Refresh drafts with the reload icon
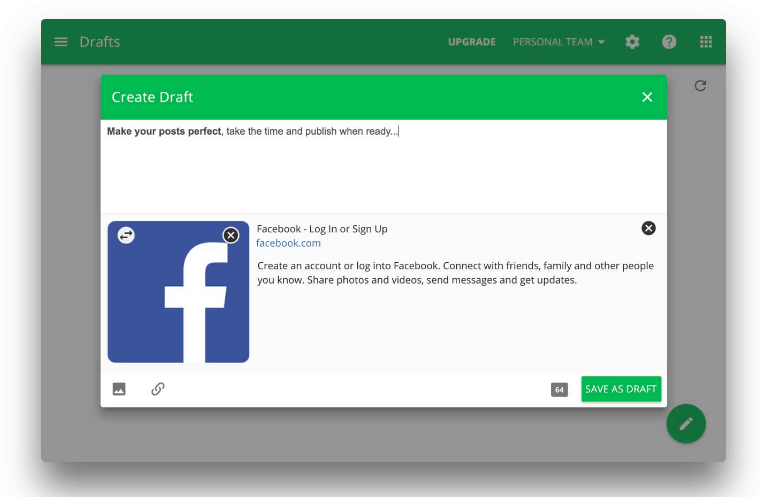The height and width of the screenshot is (497, 761). [x=700, y=86]
